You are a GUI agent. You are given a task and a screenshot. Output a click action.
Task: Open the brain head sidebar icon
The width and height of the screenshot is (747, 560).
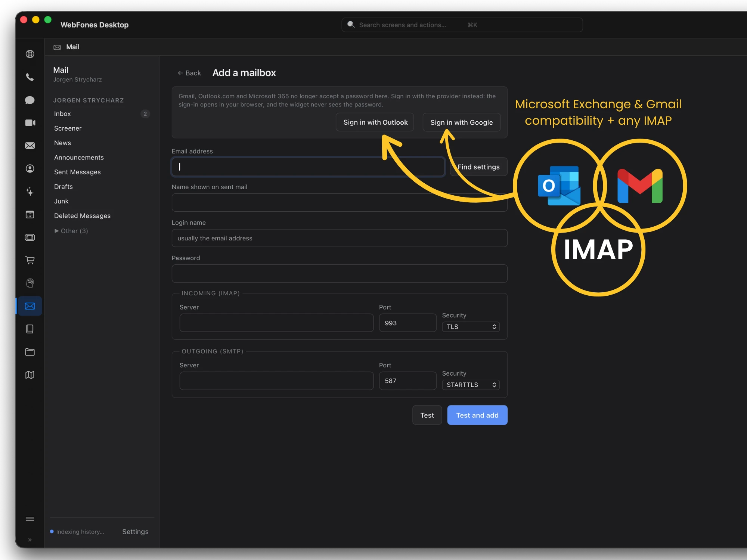(30, 283)
